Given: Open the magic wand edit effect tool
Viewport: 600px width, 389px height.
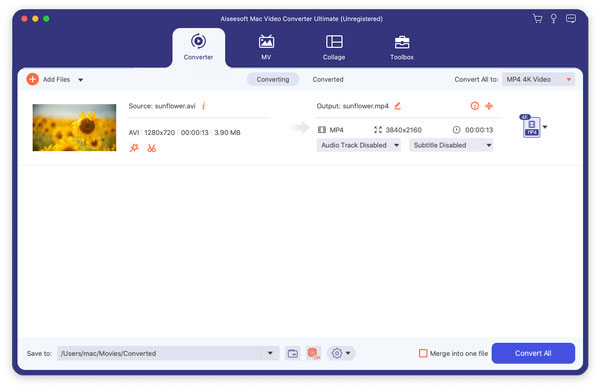Looking at the screenshot, I should [x=134, y=148].
